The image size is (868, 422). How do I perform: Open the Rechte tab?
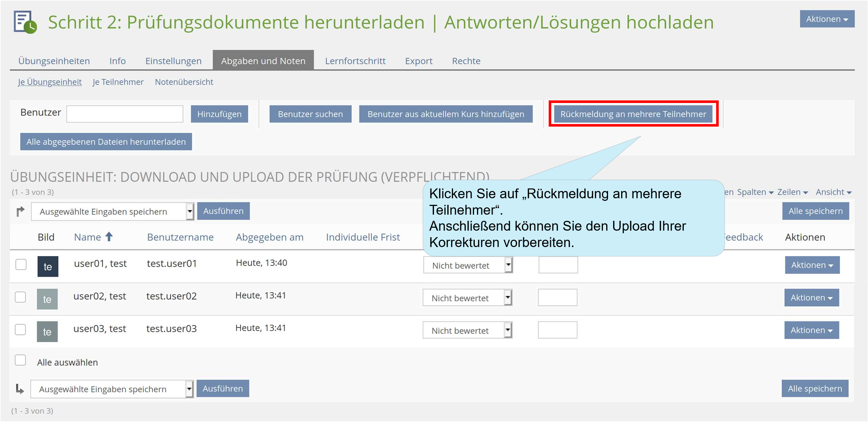(466, 61)
